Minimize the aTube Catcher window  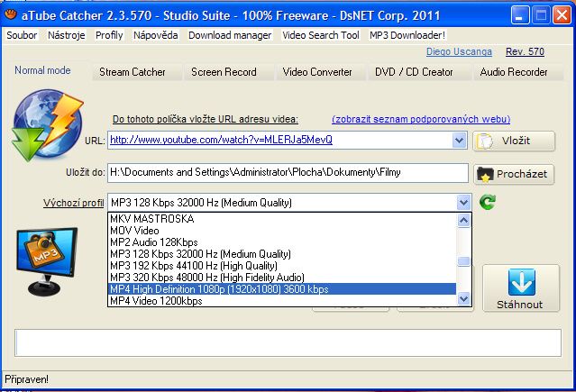tap(519, 15)
